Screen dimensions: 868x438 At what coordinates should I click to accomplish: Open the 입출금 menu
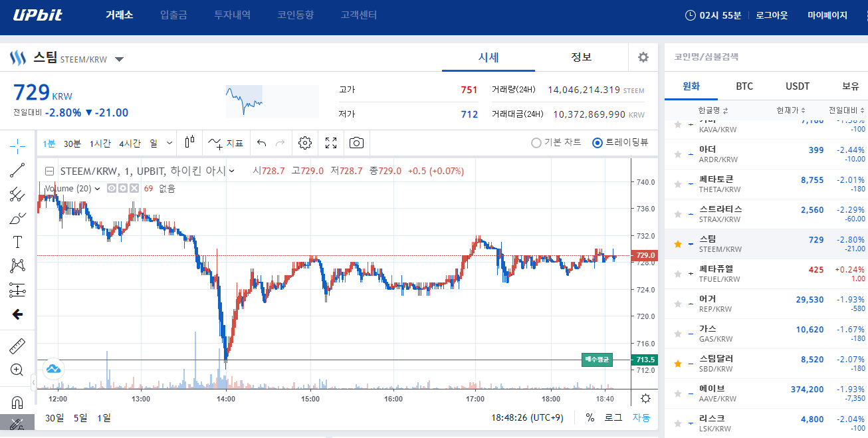pos(173,15)
